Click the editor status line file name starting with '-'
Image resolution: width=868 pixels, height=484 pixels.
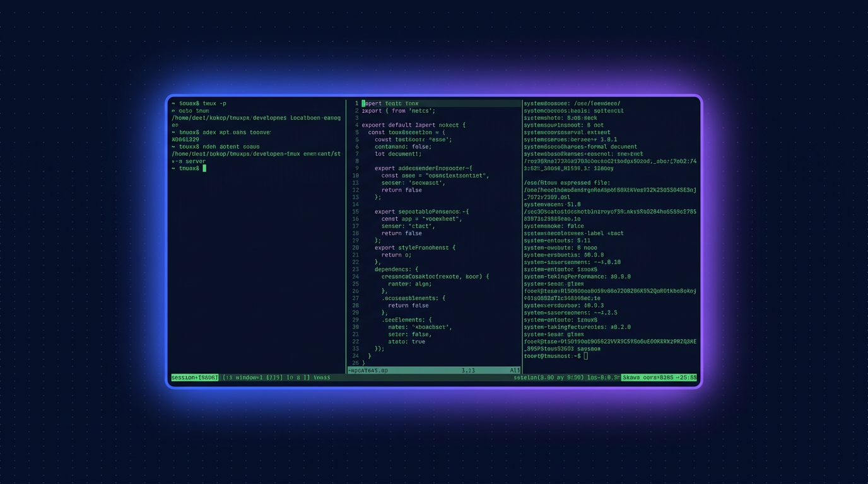pyautogui.click(x=368, y=371)
